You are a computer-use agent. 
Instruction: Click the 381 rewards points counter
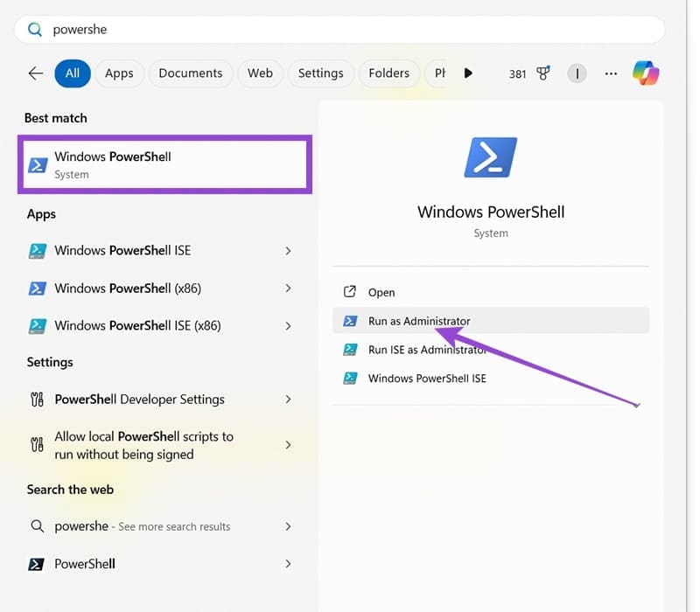[x=517, y=74]
